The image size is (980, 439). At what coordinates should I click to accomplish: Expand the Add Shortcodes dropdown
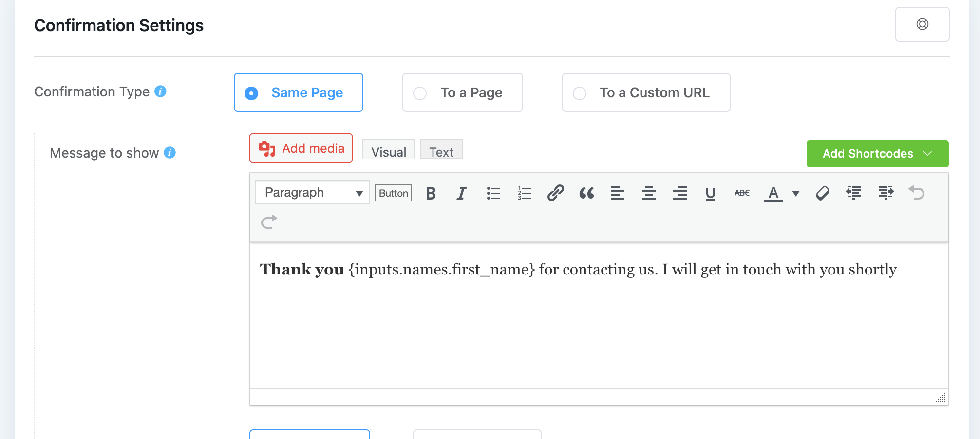tap(877, 154)
